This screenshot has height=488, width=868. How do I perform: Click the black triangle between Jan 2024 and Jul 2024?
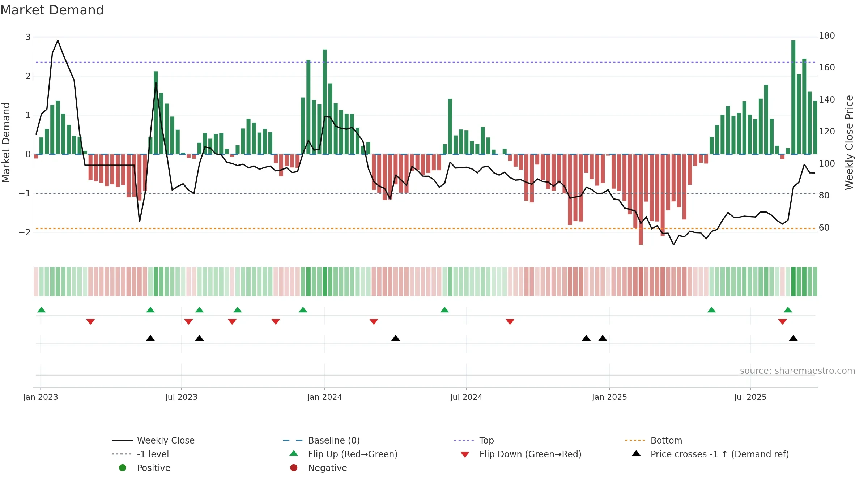396,338
